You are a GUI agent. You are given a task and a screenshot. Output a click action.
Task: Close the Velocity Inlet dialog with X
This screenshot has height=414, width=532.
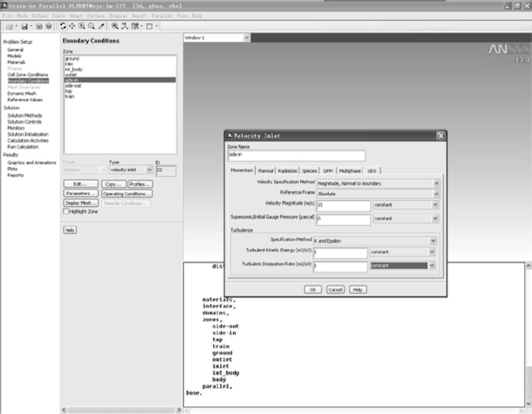pos(440,136)
